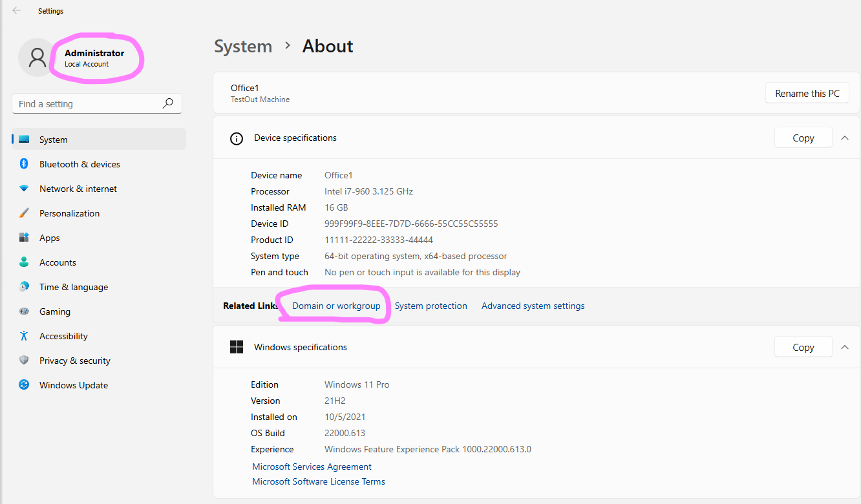Click the System breadcrumb in heading
Screen dimensions: 861x504
tap(243, 47)
